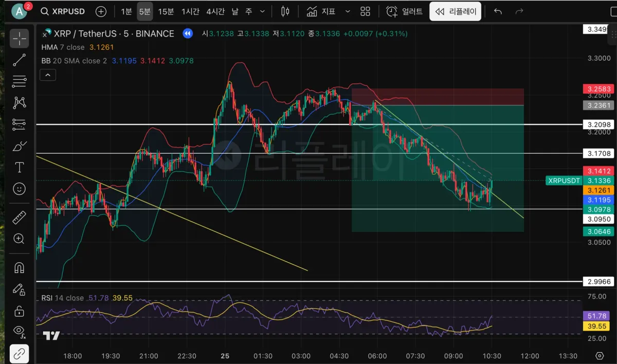Switch to the 15분 timeframe
The height and width of the screenshot is (364, 617).
166,11
